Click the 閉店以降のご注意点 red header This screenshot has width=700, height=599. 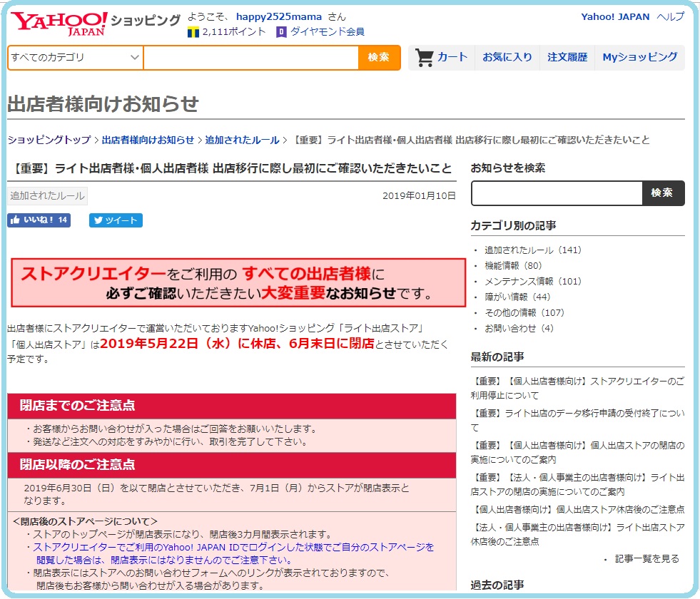(232, 465)
